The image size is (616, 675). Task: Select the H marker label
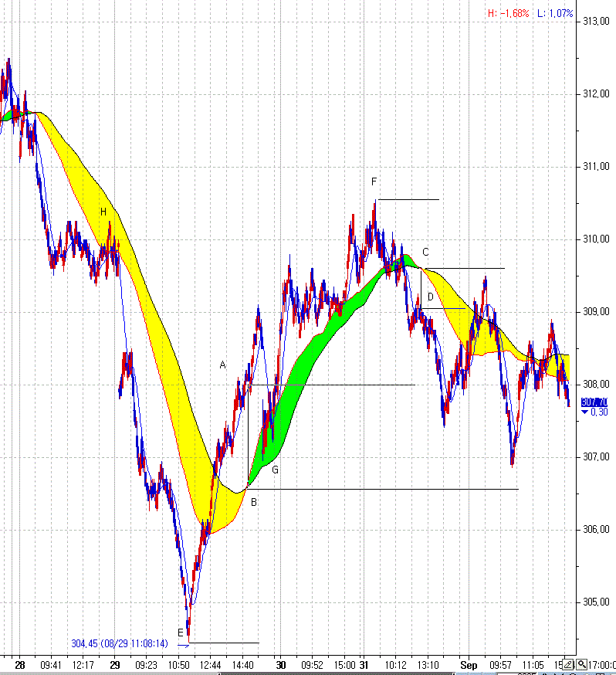pyautogui.click(x=103, y=212)
